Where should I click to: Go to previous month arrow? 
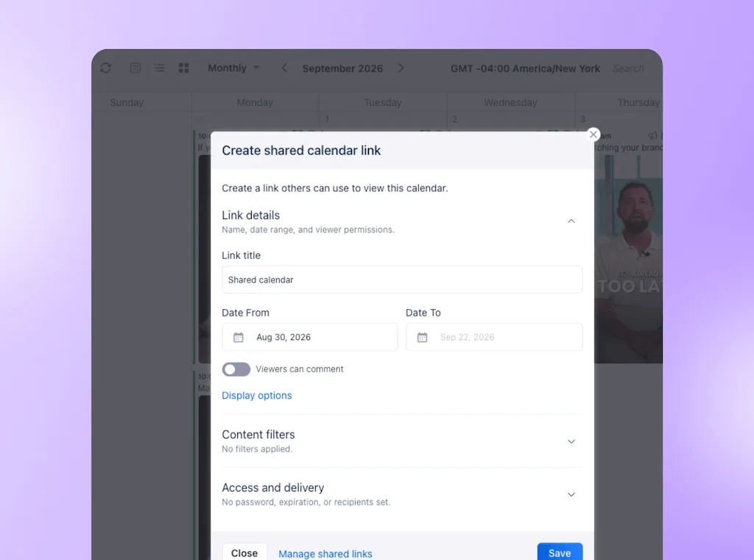click(x=285, y=68)
